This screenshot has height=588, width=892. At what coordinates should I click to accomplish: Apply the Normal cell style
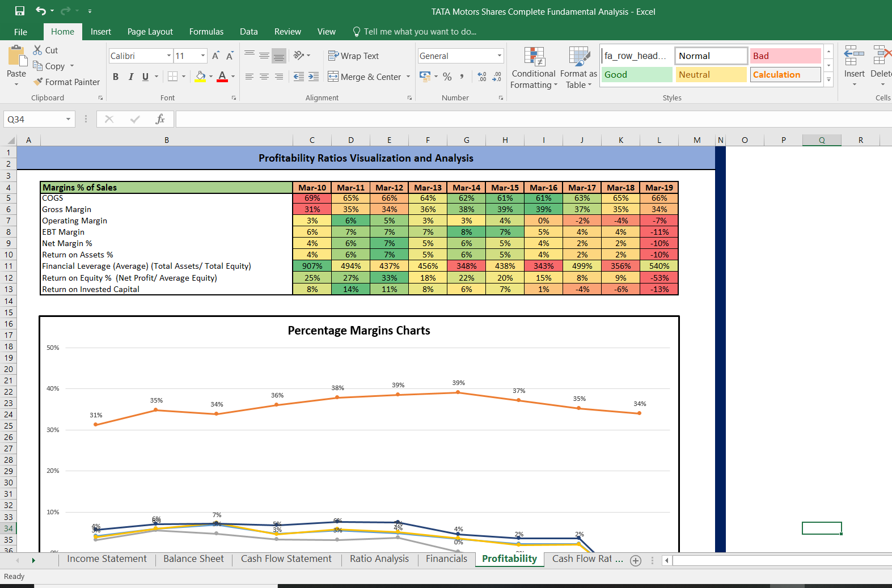click(x=711, y=56)
